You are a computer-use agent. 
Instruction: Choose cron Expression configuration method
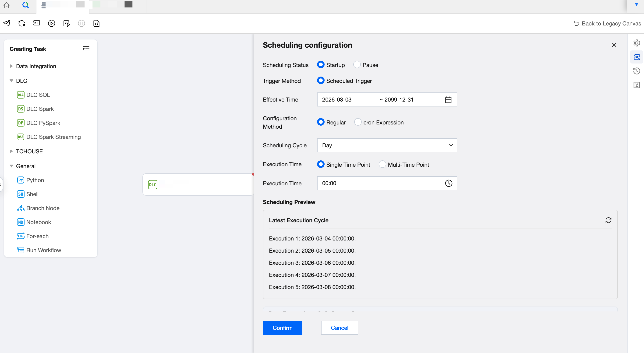tap(358, 122)
